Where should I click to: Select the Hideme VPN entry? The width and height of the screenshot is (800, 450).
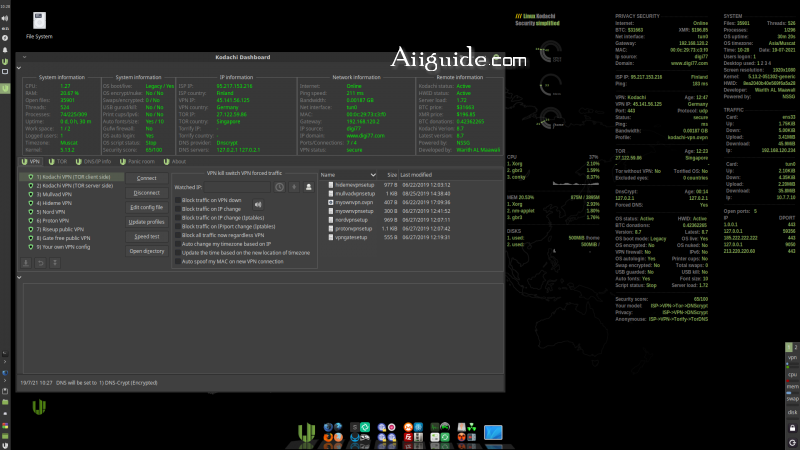[x=71, y=203]
